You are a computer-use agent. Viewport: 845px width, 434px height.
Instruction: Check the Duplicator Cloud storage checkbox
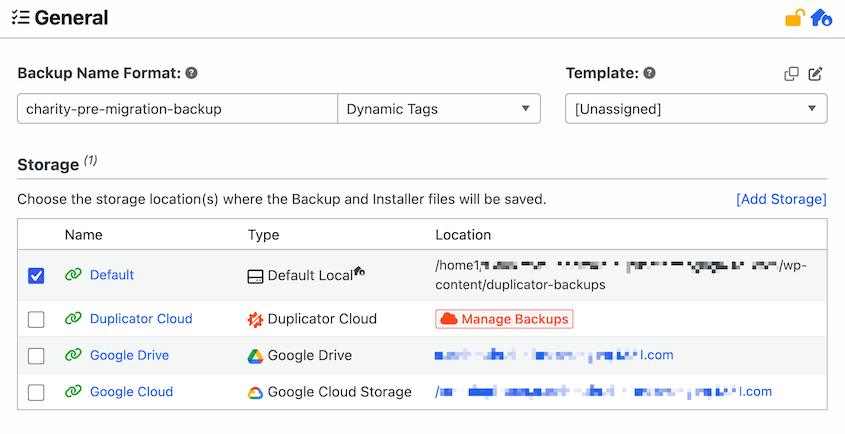click(x=36, y=319)
